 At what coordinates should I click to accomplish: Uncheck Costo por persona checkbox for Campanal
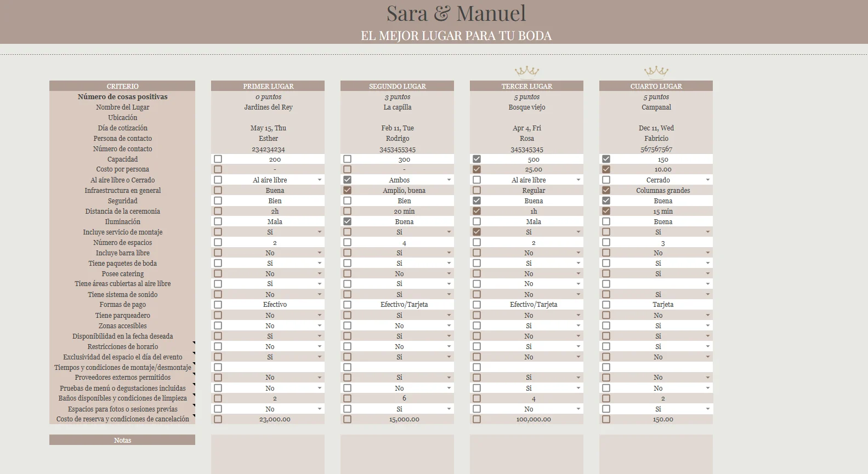[x=606, y=169]
